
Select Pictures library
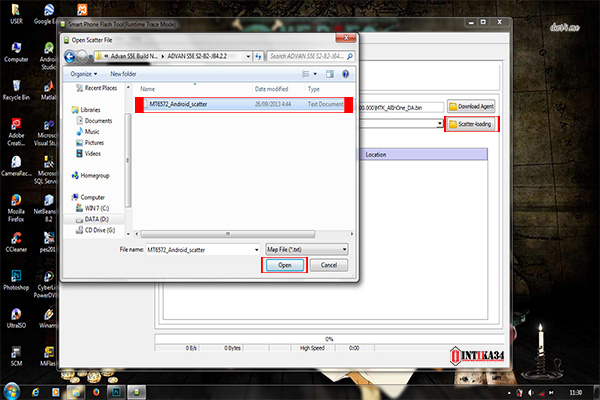(x=90, y=143)
